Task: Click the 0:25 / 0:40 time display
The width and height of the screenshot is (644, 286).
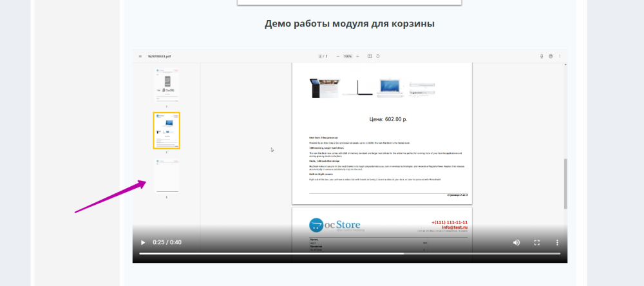Action: [167, 242]
